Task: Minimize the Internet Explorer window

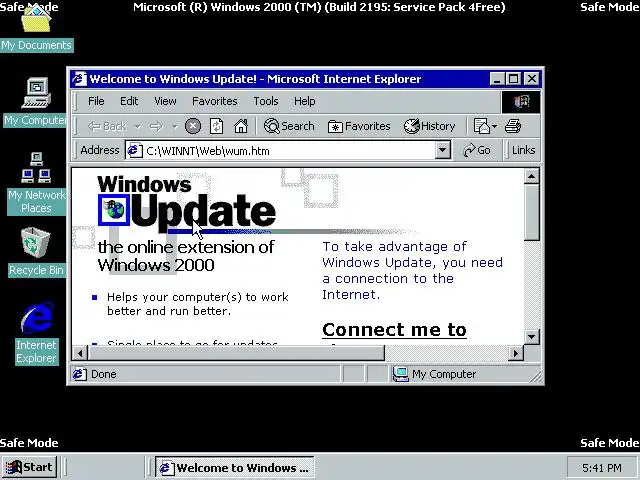Action: (496, 79)
